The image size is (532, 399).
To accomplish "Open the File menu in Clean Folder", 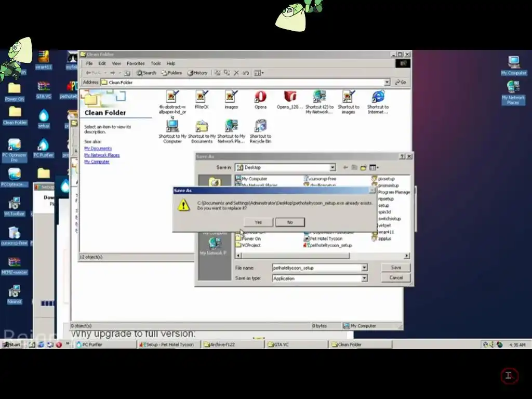I will click(89, 63).
